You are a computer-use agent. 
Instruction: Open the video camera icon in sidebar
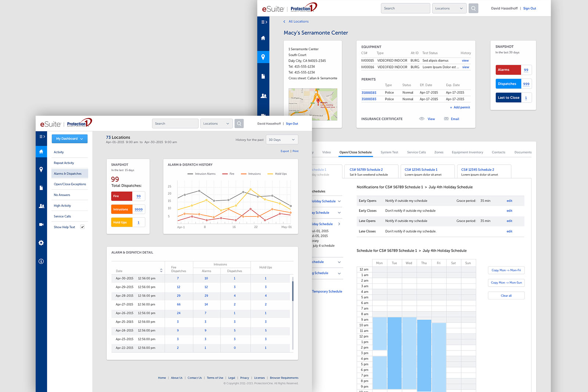tap(41, 224)
